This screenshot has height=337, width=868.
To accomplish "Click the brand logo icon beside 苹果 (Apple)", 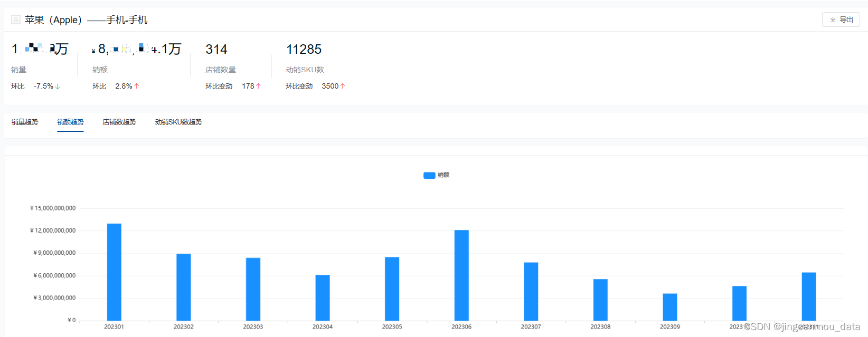I will [x=16, y=20].
